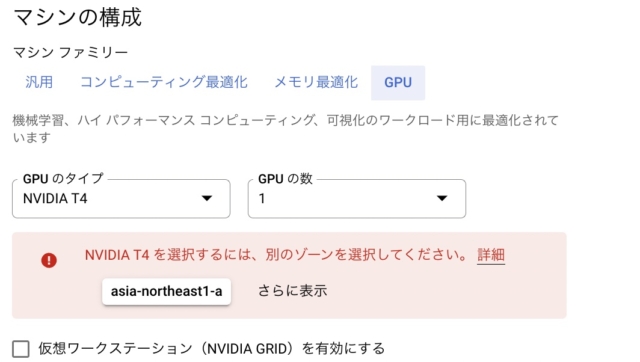Click the マシン ファミリー label

(x=71, y=53)
